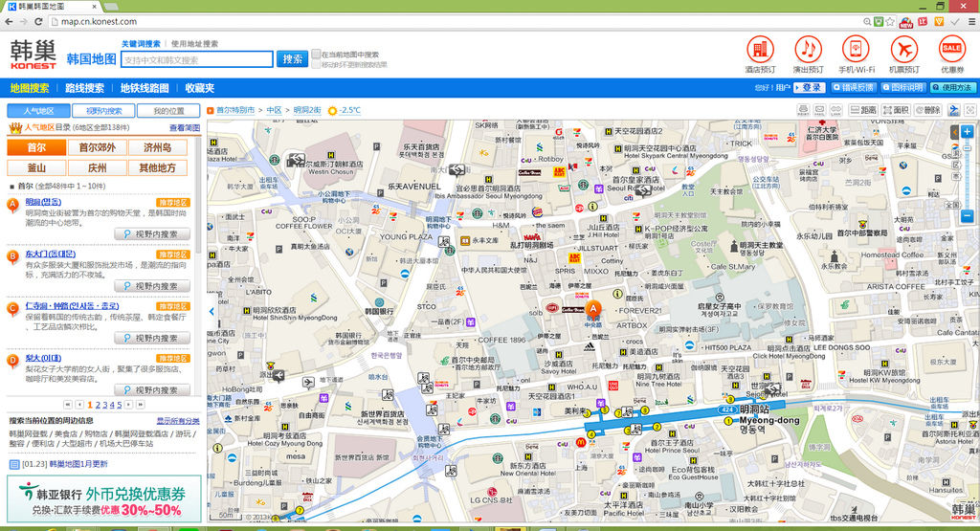This screenshot has width=980, height=531.
Task: Click the 删除 delete measurements tool
Action: pyautogui.click(x=928, y=110)
